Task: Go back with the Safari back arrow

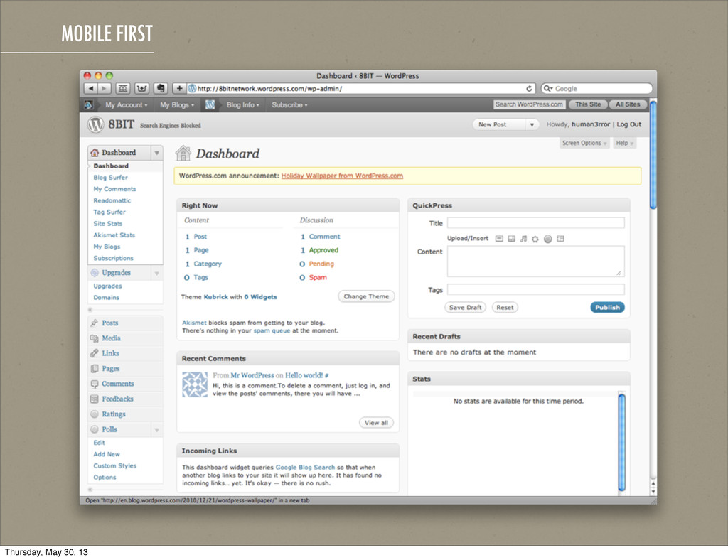Action: point(91,88)
